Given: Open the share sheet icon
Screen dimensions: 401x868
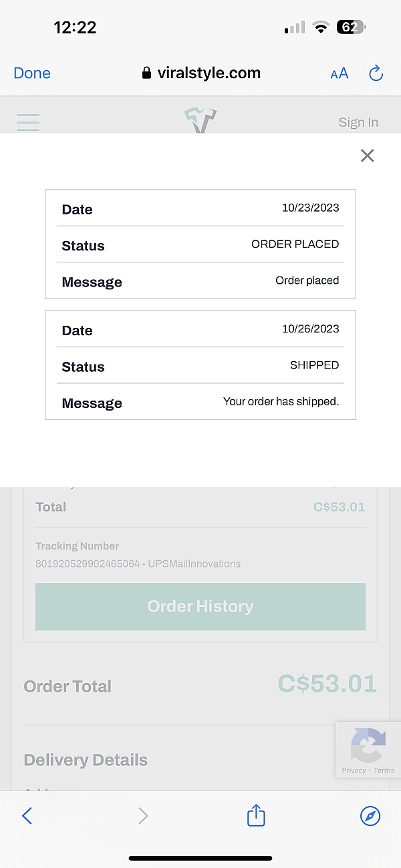Looking at the screenshot, I should point(256,815).
